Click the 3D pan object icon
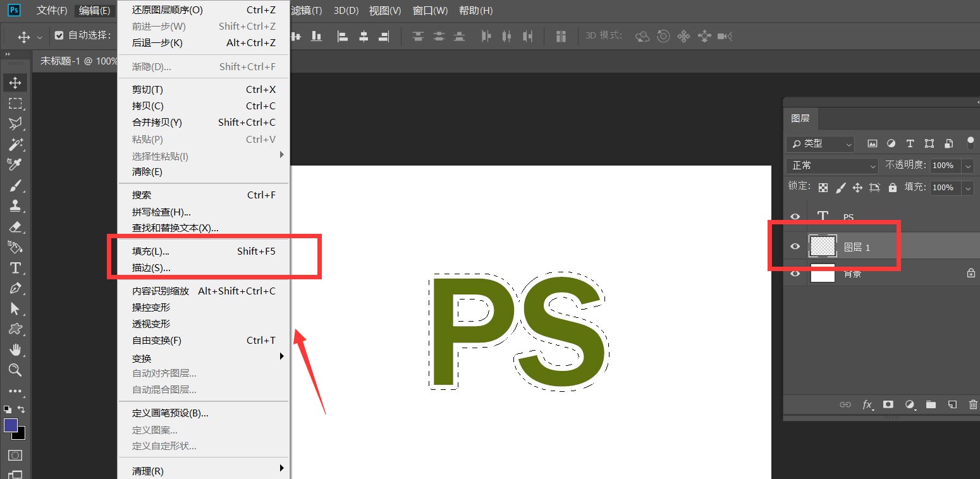This screenshot has width=980, height=479. tap(683, 37)
